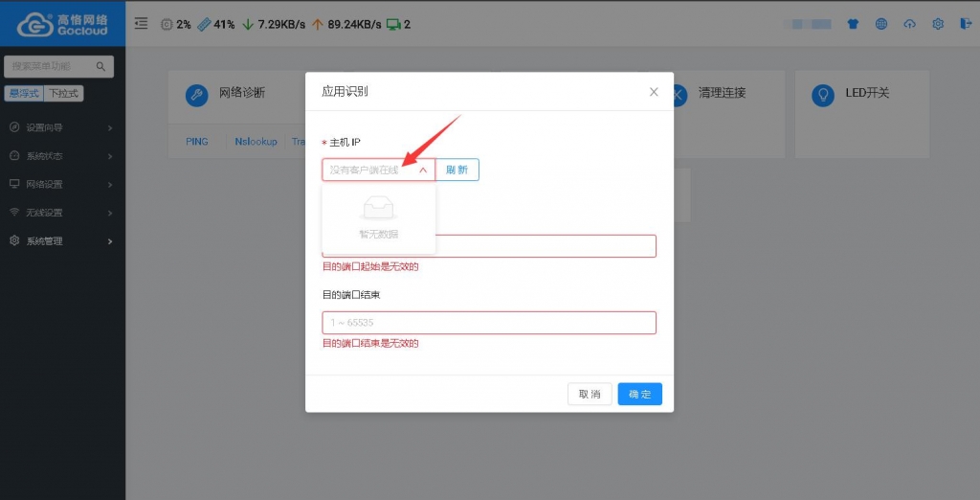The width and height of the screenshot is (980, 500).
Task: Click the upload speed 89.24KB/s indicator
Action: [x=346, y=24]
